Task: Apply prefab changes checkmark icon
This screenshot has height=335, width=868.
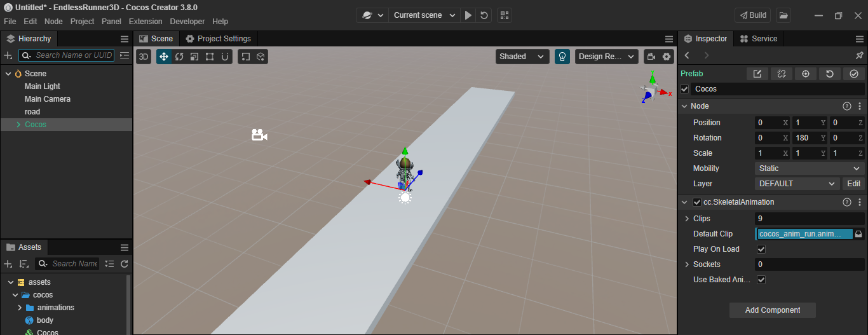Action: tap(854, 74)
